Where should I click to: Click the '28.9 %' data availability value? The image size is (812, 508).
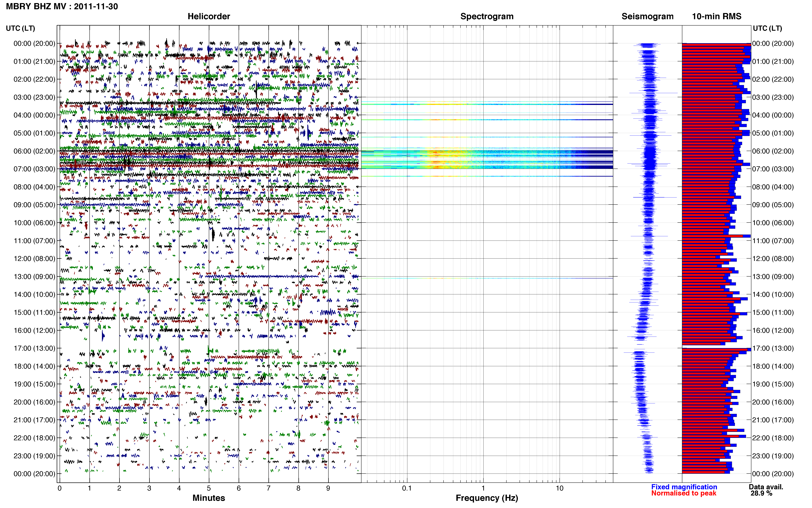pos(761,493)
